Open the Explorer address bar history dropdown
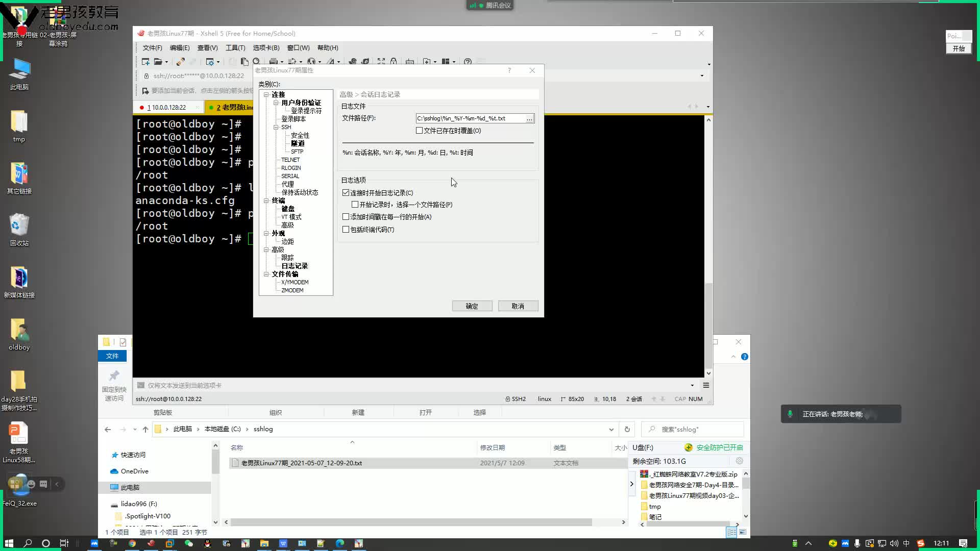The height and width of the screenshot is (551, 980). 611,430
